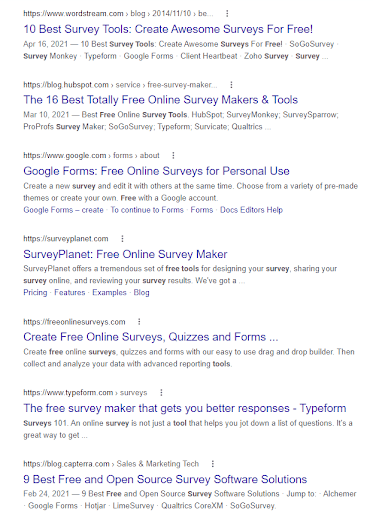Open 'SurveyPlanet: Free Online Survey Maker' result
Viewport: 373px width, 512px height.
(x=125, y=254)
